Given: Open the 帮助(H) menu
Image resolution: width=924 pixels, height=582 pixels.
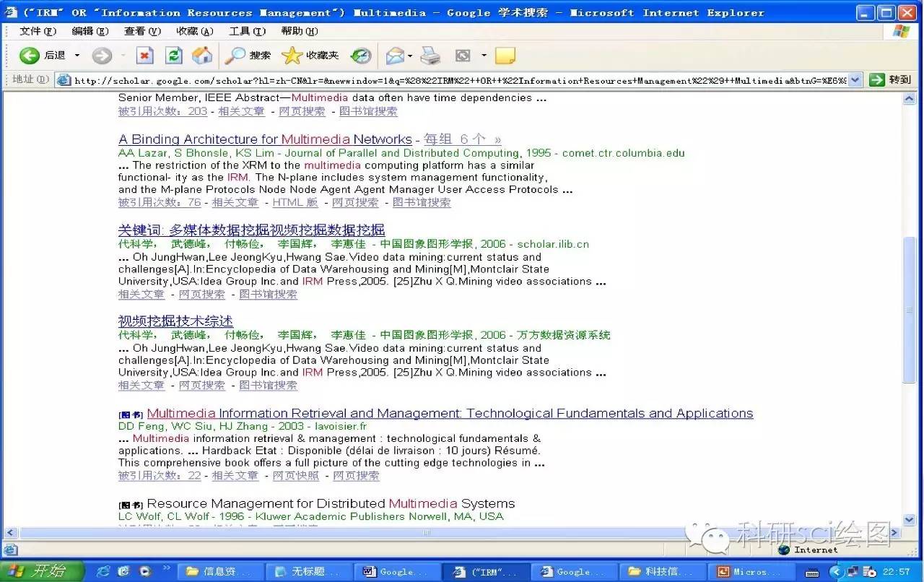Looking at the screenshot, I should [300, 31].
